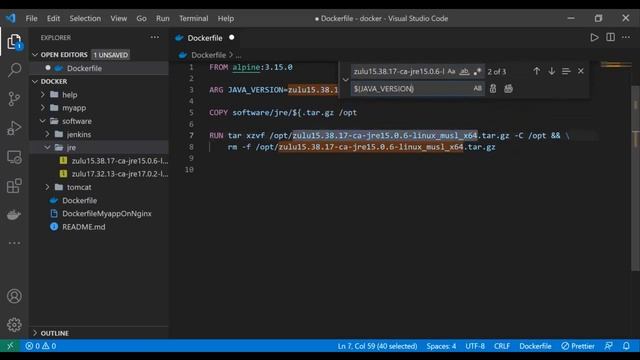Change the Dockerfile language mode

(x=535, y=346)
